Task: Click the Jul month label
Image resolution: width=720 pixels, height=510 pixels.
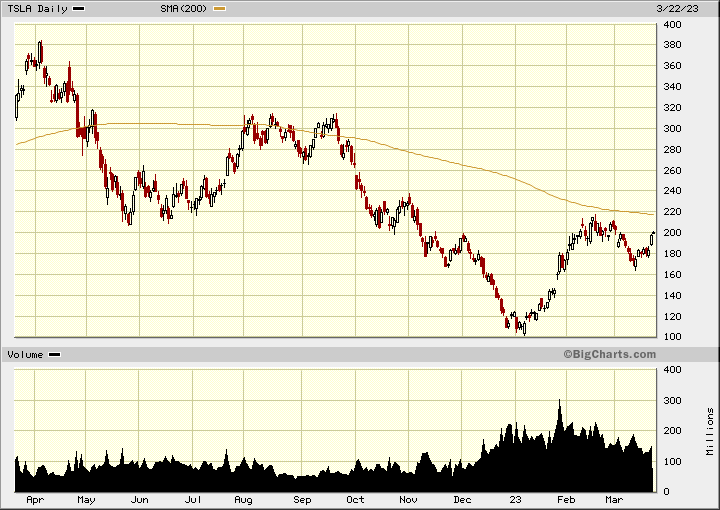Action: [x=193, y=500]
